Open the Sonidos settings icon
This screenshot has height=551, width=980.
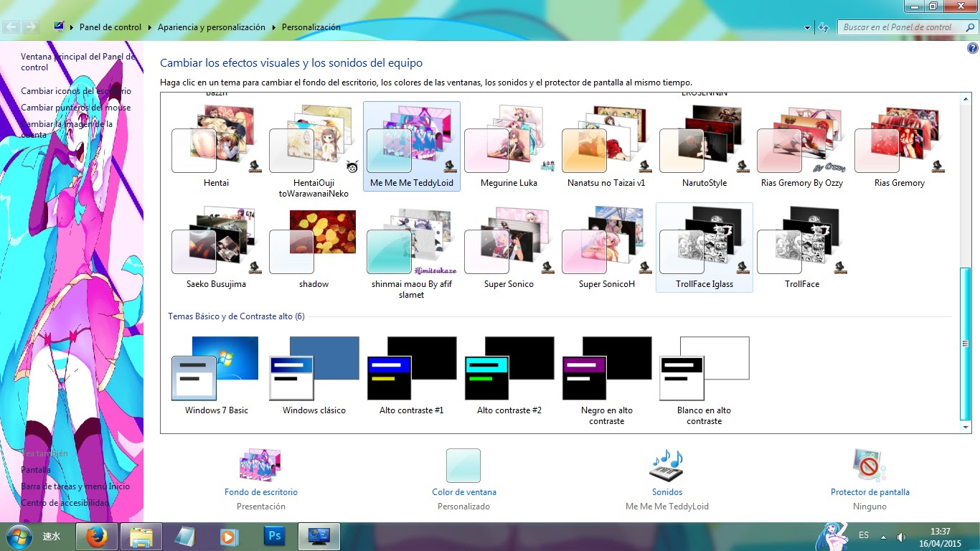[666, 466]
